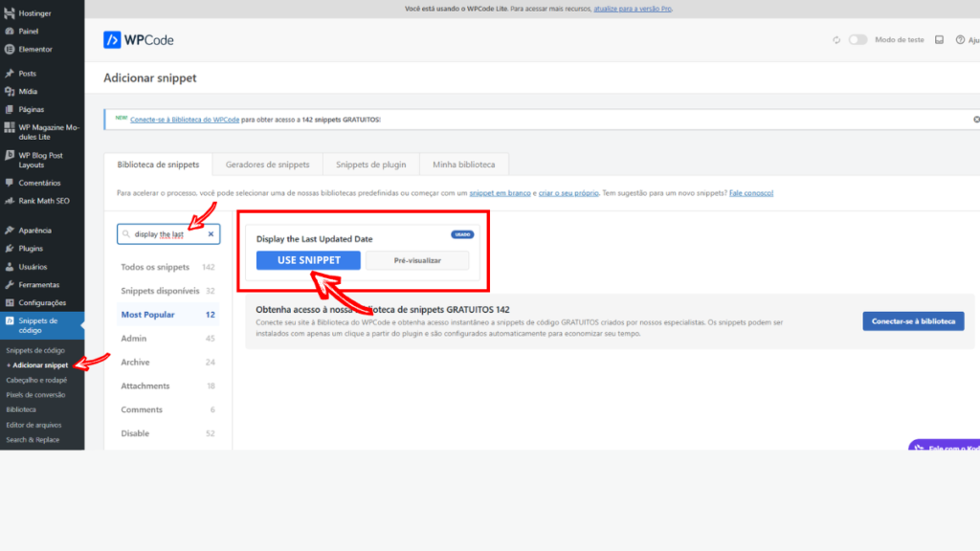
Task: Open Cabeçalho e rodapé submenu item
Action: click(36, 380)
